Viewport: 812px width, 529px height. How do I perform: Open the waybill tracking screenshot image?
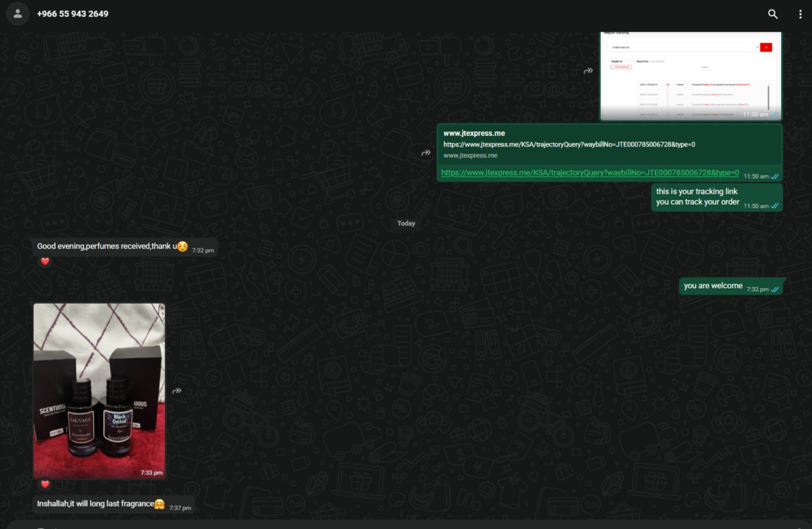[690, 76]
